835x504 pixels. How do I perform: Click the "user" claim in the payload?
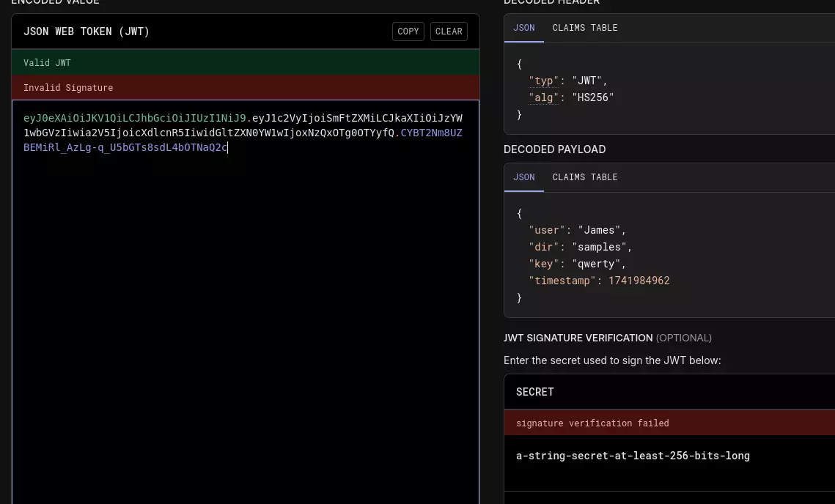pos(547,230)
